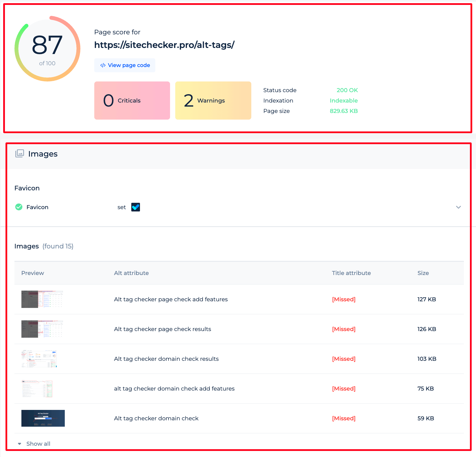Screen dimensions: 476x457
Task: Click the 59 KB size cell
Action: [426, 418]
